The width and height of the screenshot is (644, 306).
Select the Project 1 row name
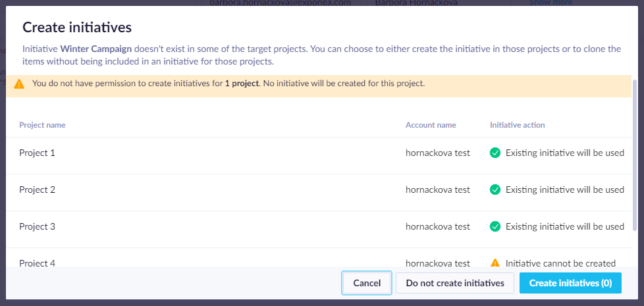(37, 153)
